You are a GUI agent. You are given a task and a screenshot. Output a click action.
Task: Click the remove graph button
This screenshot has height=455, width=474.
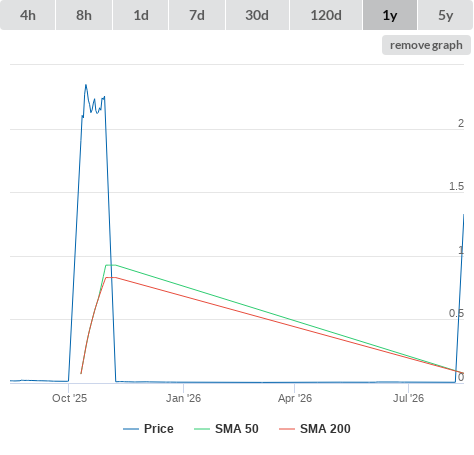click(x=426, y=45)
